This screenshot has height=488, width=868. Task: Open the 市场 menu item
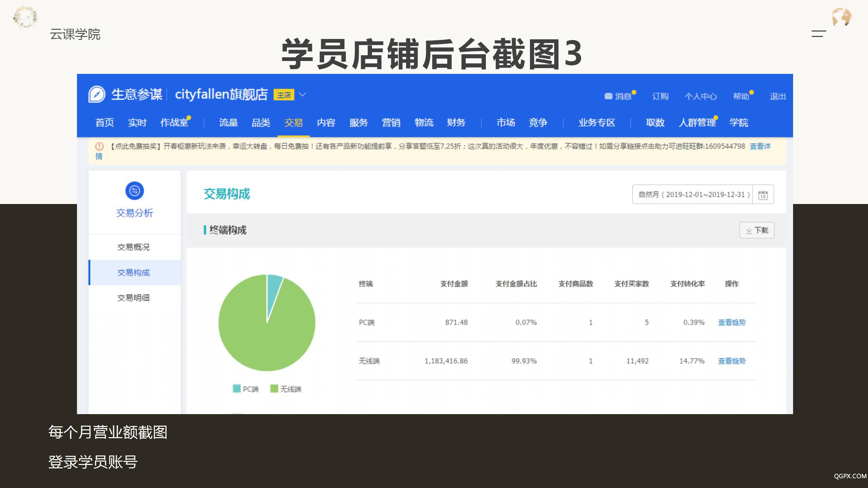click(x=506, y=122)
